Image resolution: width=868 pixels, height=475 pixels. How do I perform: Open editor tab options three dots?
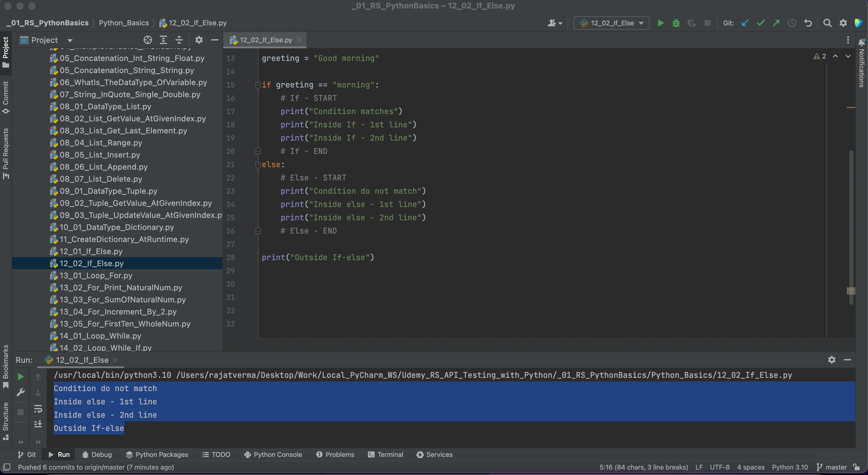[848, 40]
